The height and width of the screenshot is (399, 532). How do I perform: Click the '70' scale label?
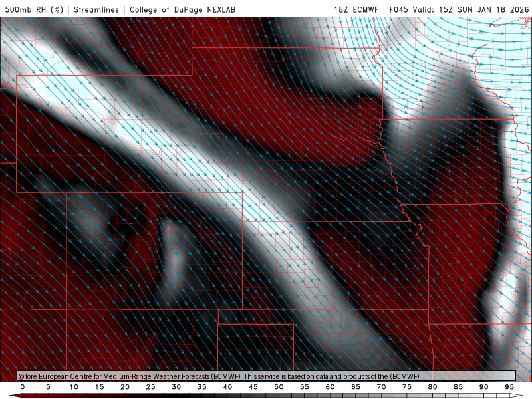pyautogui.click(x=381, y=387)
